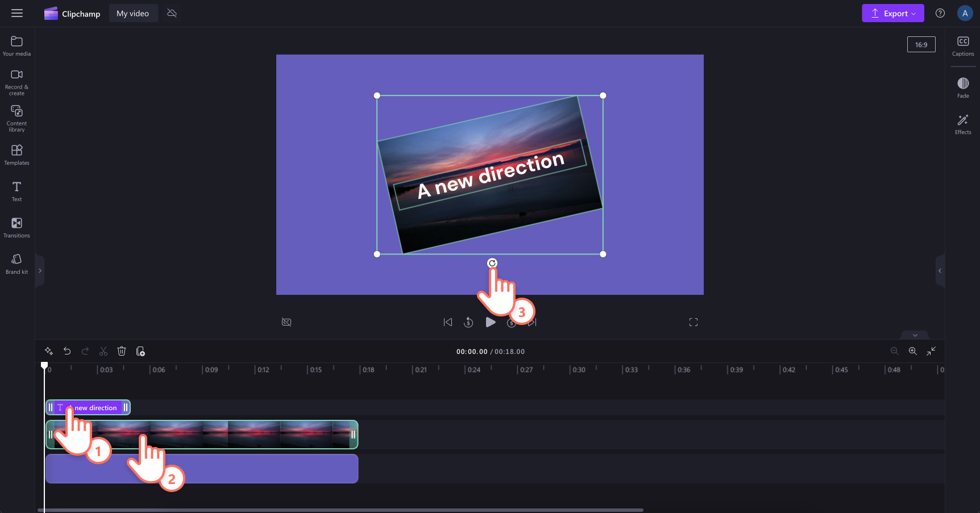Open the Effects panel
The height and width of the screenshot is (513, 980).
point(963,124)
